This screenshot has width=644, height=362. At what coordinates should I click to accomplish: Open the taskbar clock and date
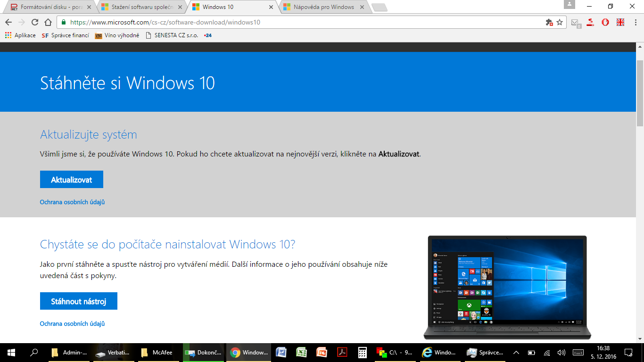(x=603, y=352)
